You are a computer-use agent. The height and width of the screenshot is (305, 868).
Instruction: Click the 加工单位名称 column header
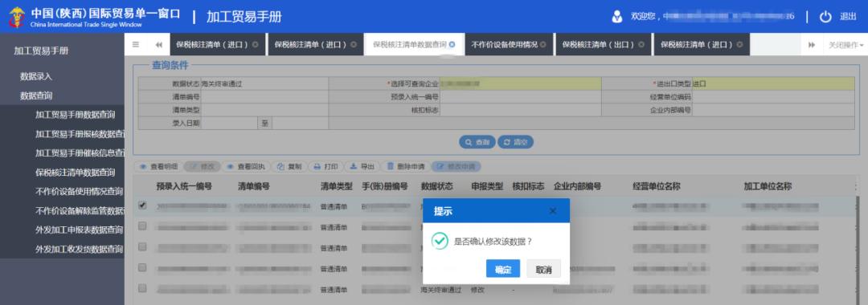pos(768,187)
